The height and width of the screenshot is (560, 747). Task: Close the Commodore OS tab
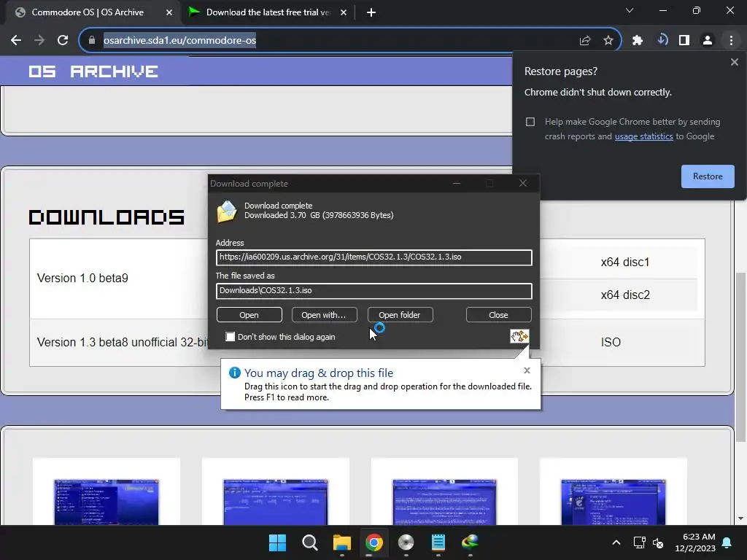[x=169, y=13]
